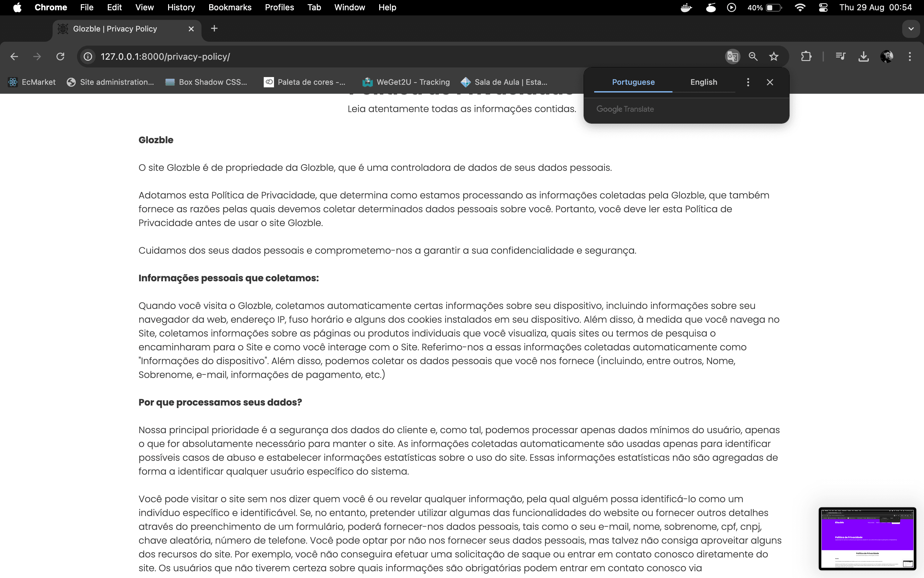Select English tab in translate popup

point(704,82)
